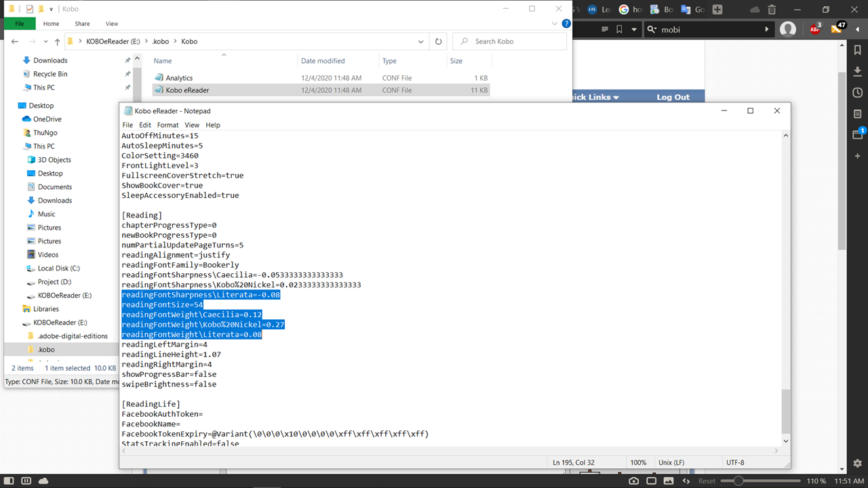
Task: Click the Log Out link on the webpage
Action: (x=673, y=97)
